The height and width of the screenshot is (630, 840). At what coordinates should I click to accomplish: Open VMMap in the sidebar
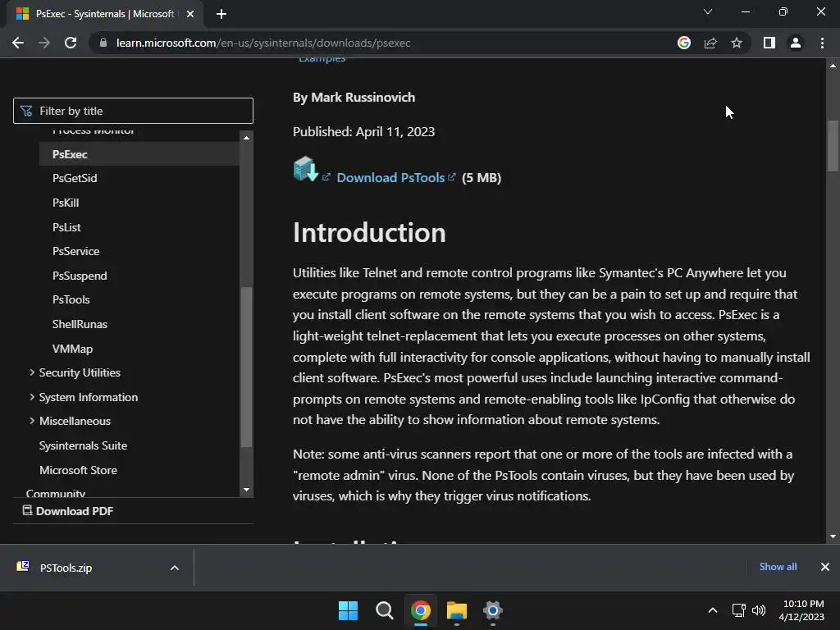pos(72,349)
